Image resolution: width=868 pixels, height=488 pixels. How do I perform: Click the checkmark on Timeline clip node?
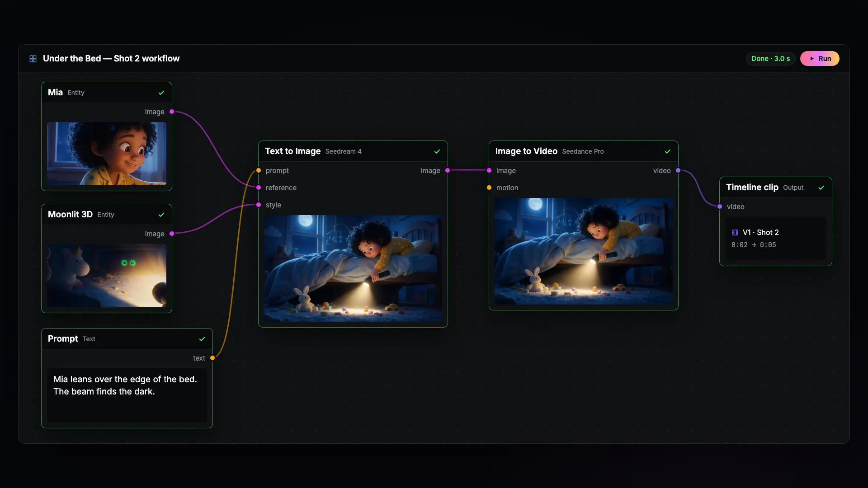click(x=821, y=188)
